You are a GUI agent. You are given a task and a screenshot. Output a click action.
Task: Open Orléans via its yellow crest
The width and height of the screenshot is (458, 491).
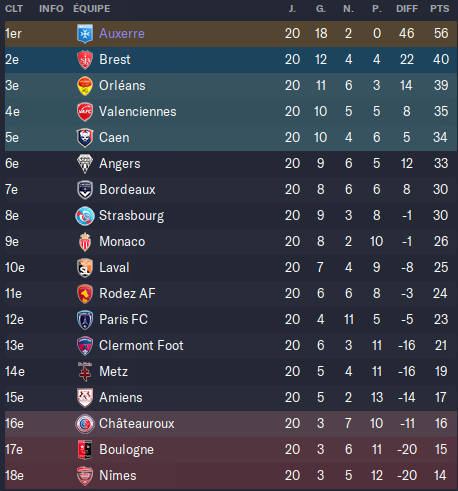85,86
